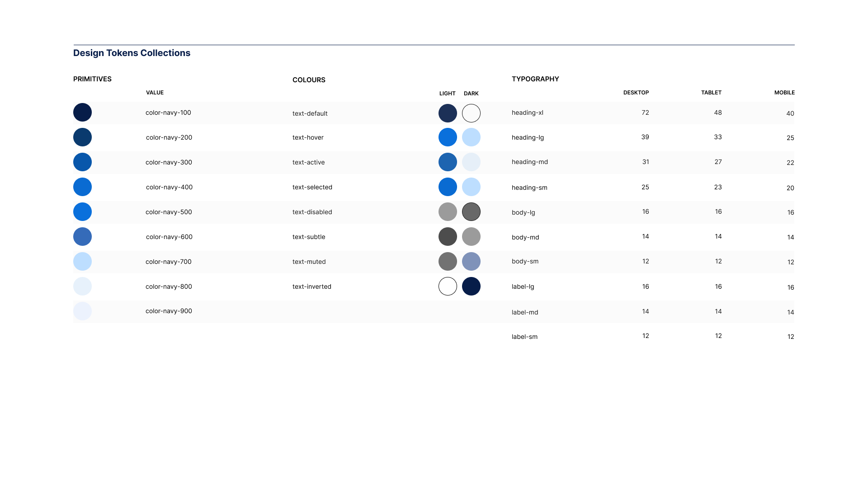Click the text-disabled gray light swatch
The height and width of the screenshot is (488, 868).
click(448, 211)
